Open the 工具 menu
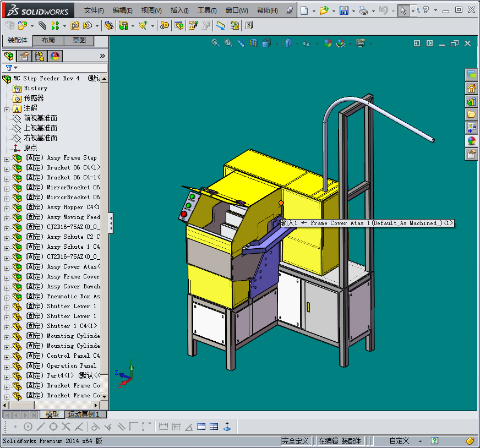The image size is (480, 448). 207,10
